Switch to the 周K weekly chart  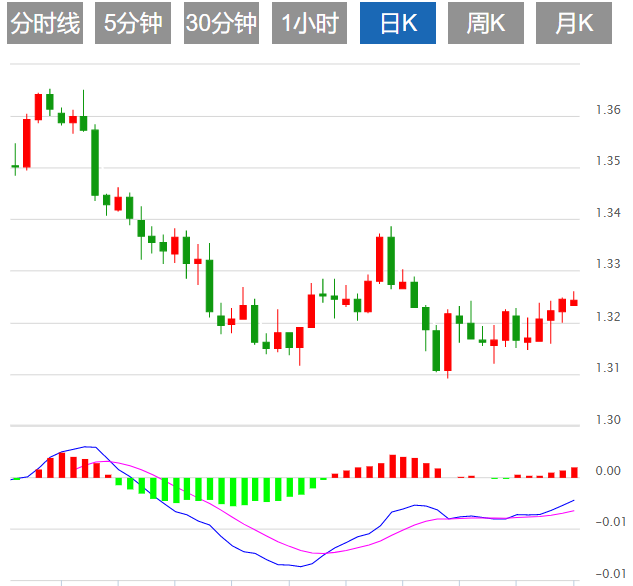[x=486, y=23]
